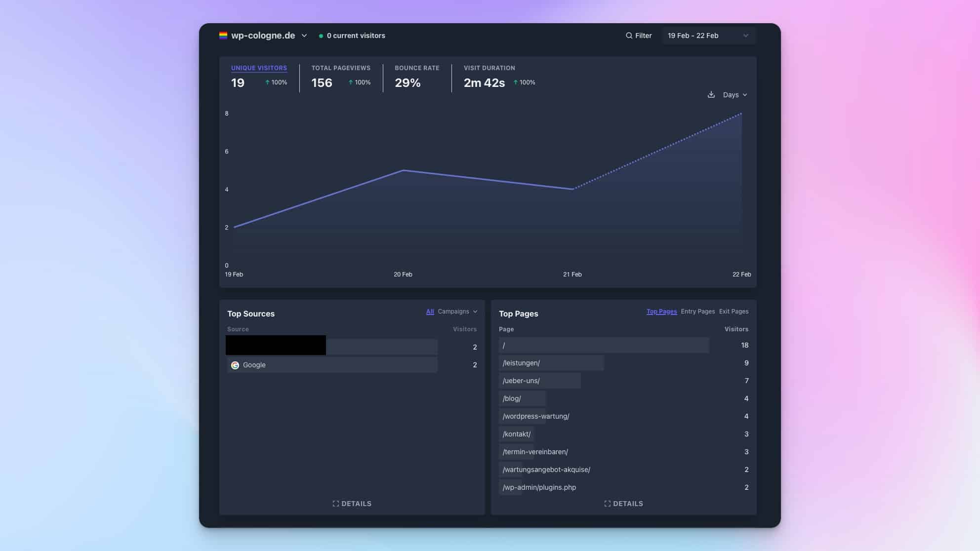Screen dimensions: 980x551
Task: Click the /wordpress-wartung/ page row
Action: click(535, 416)
